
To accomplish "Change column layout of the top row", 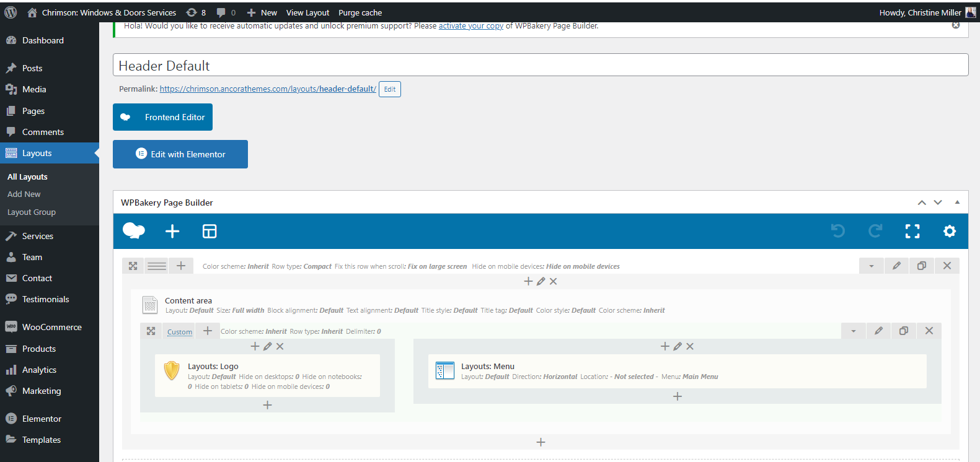I will pyautogui.click(x=157, y=266).
